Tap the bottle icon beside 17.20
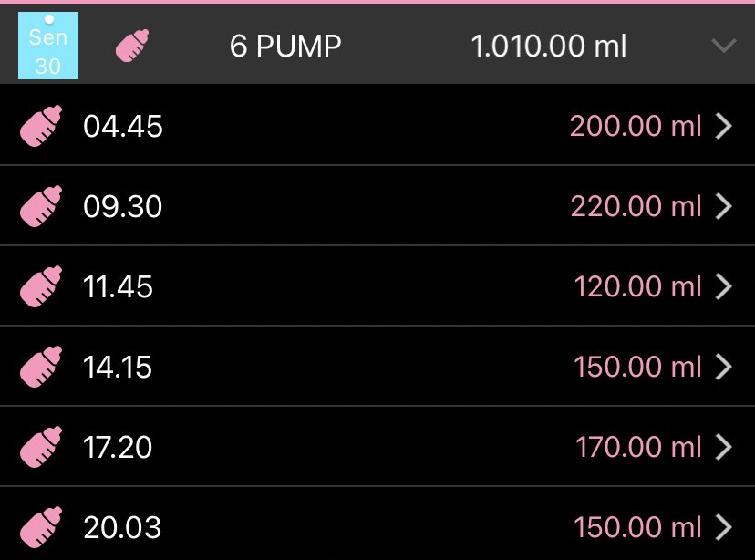 [41, 447]
